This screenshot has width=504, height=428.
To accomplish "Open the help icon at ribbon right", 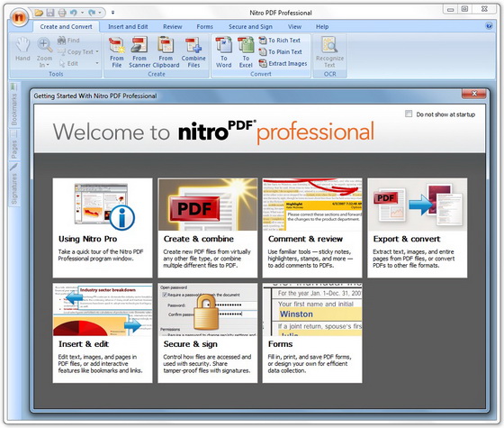I will click(489, 26).
